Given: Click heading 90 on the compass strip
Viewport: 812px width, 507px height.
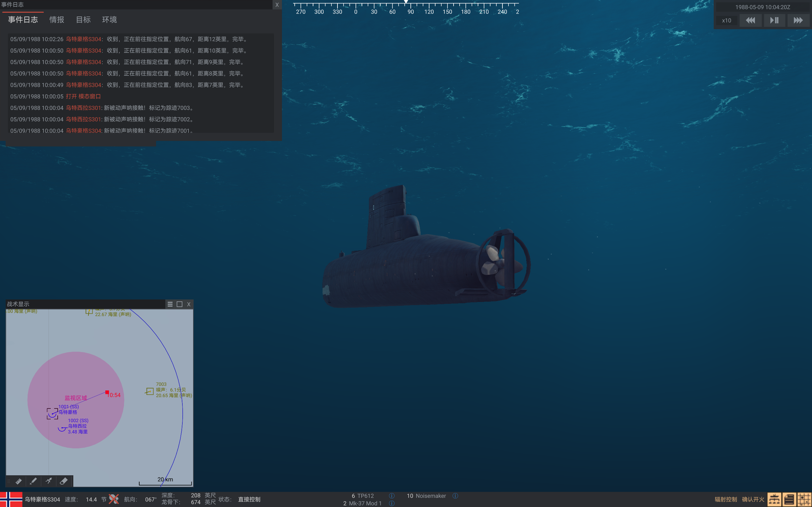Looking at the screenshot, I should 410,11.
